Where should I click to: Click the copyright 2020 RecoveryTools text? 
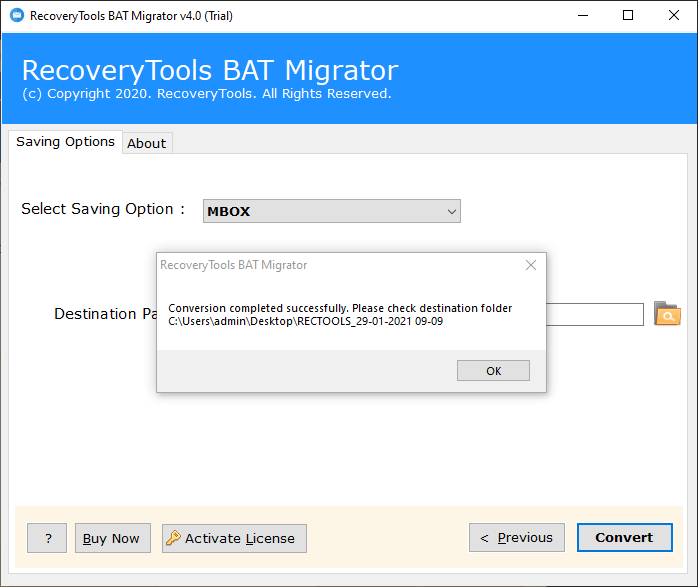(x=207, y=94)
